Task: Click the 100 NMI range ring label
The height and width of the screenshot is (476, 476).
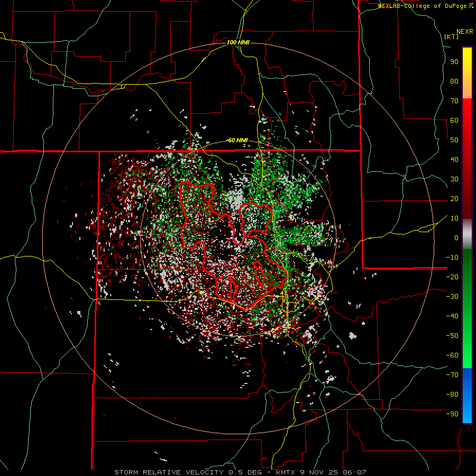Action: point(238,42)
